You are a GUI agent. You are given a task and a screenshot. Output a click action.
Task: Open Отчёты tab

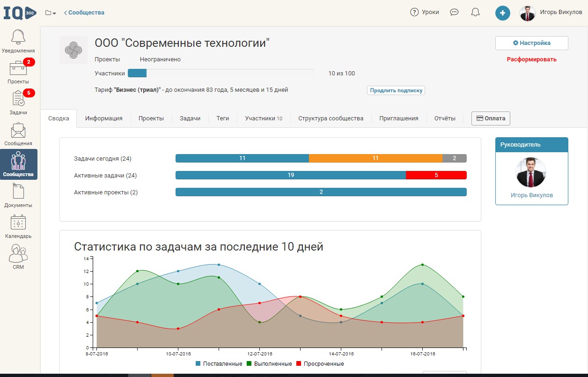click(x=445, y=118)
